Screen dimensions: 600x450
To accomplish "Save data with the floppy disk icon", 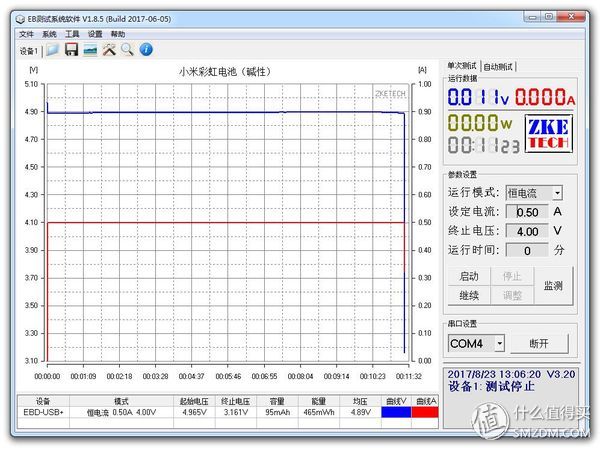I will (72, 50).
